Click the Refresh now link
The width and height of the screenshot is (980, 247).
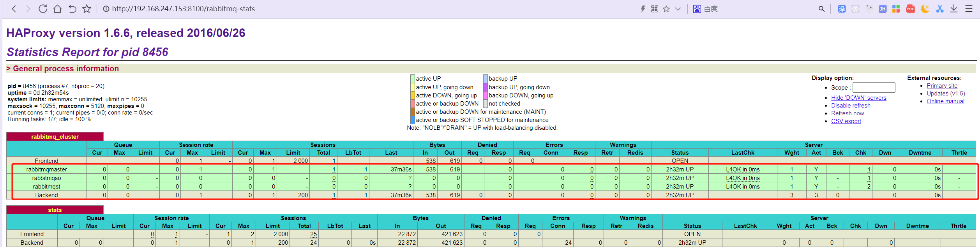pos(848,113)
